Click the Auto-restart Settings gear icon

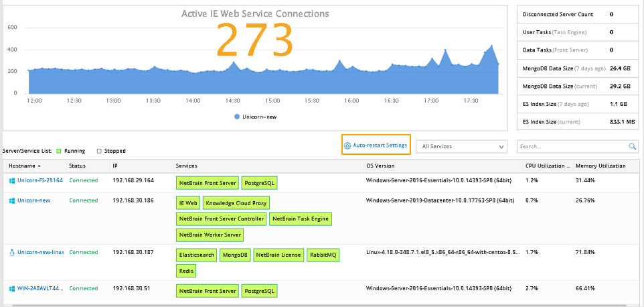pyautogui.click(x=347, y=145)
